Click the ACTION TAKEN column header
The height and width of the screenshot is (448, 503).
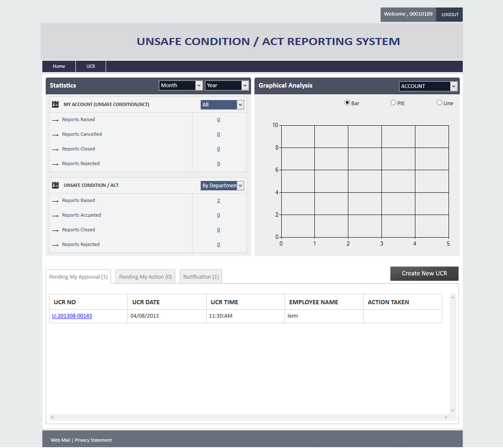pos(402,302)
